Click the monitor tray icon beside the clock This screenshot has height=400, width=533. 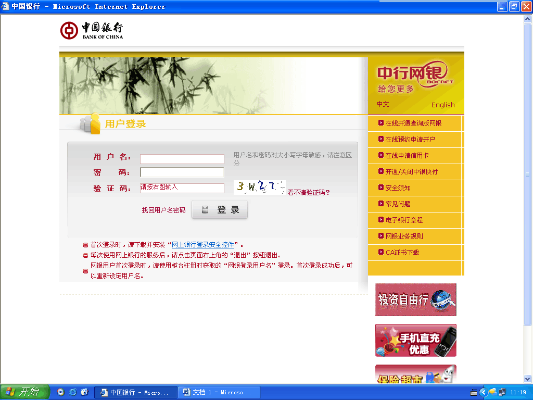[x=502, y=392]
